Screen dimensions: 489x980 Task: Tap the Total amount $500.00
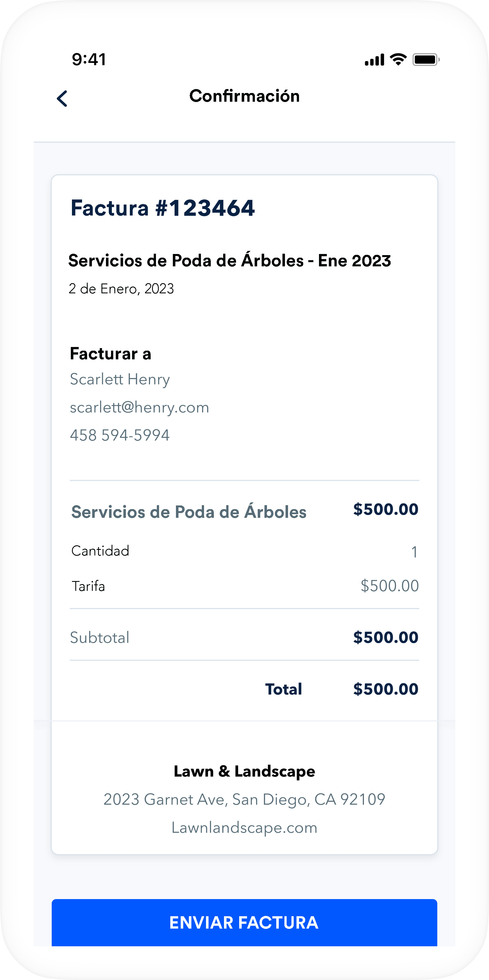pyautogui.click(x=386, y=689)
